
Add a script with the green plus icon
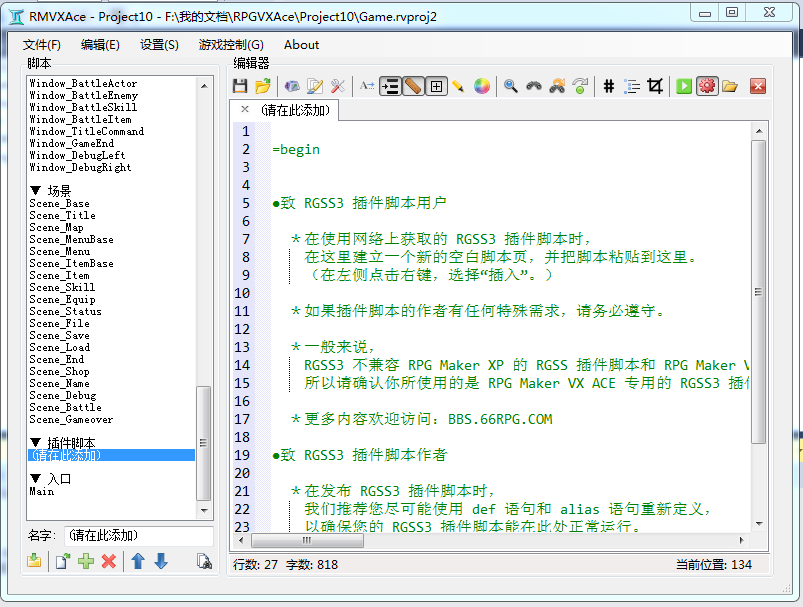click(x=86, y=561)
